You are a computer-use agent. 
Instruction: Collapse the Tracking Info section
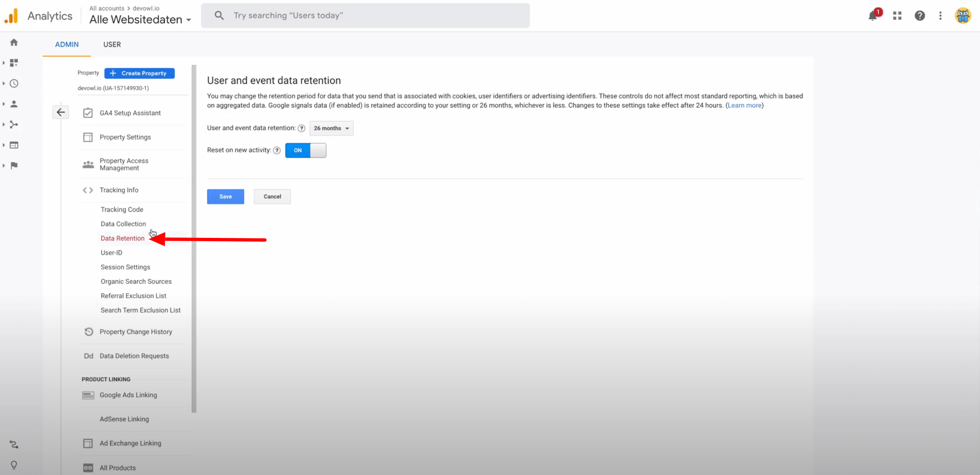(119, 190)
